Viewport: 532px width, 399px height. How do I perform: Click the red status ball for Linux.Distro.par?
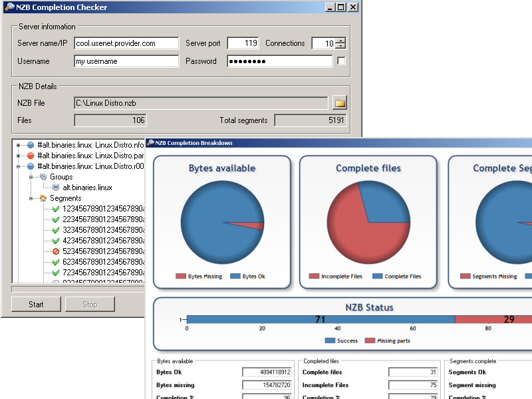coord(30,156)
